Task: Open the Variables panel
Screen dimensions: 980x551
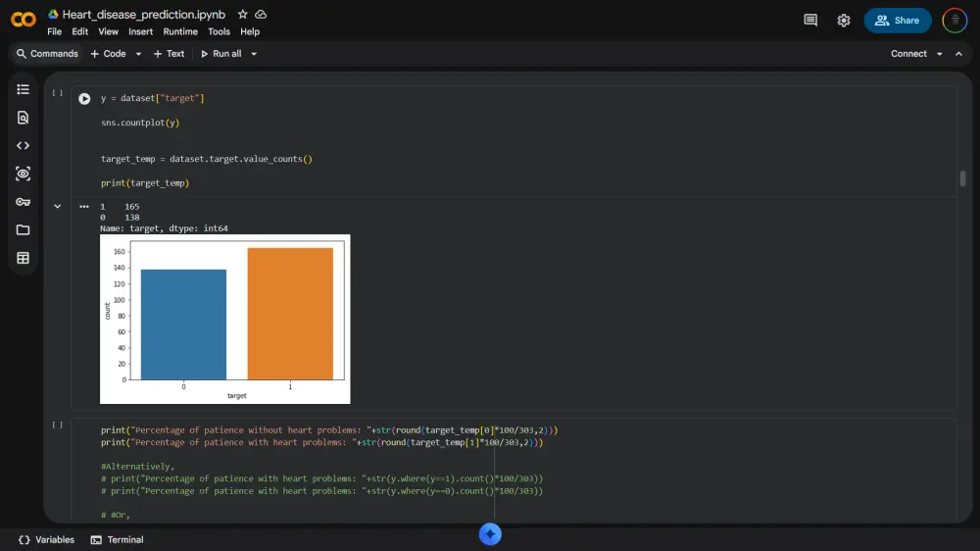Action: click(46, 540)
